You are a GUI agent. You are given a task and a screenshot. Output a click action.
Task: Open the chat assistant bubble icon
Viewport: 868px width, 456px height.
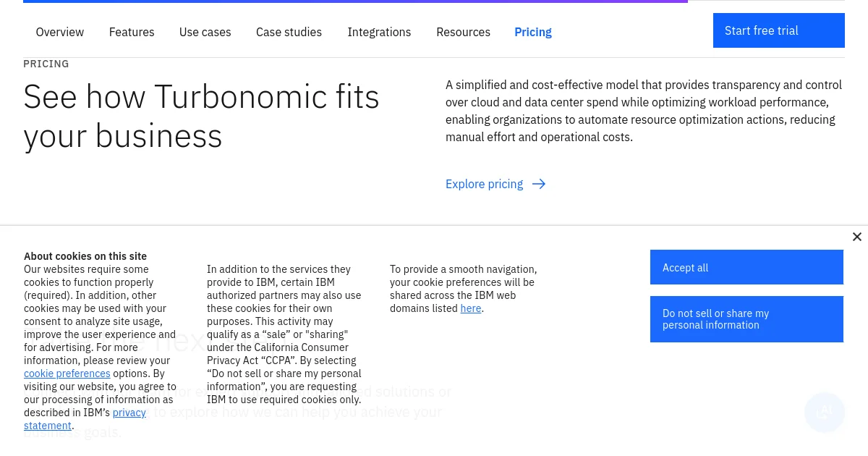tap(825, 413)
